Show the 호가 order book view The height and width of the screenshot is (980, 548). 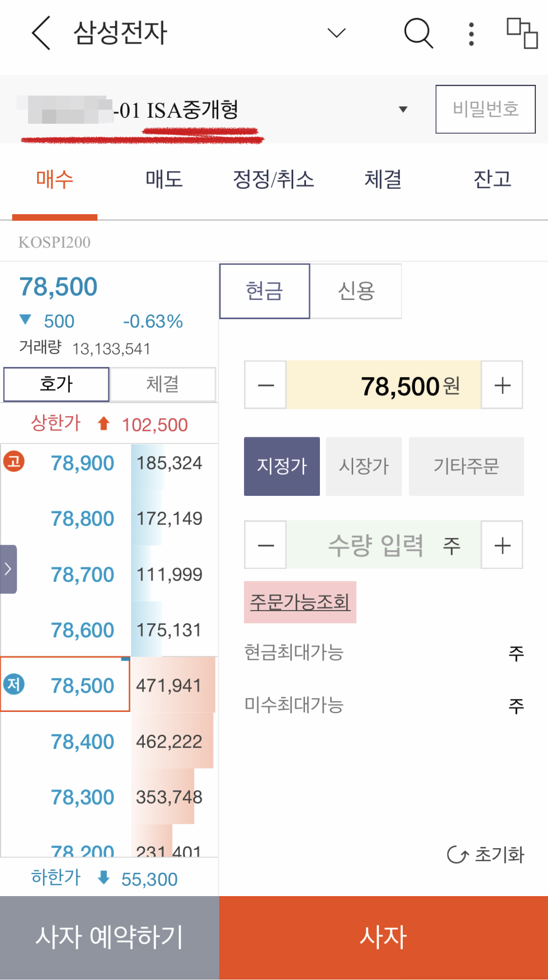[56, 384]
